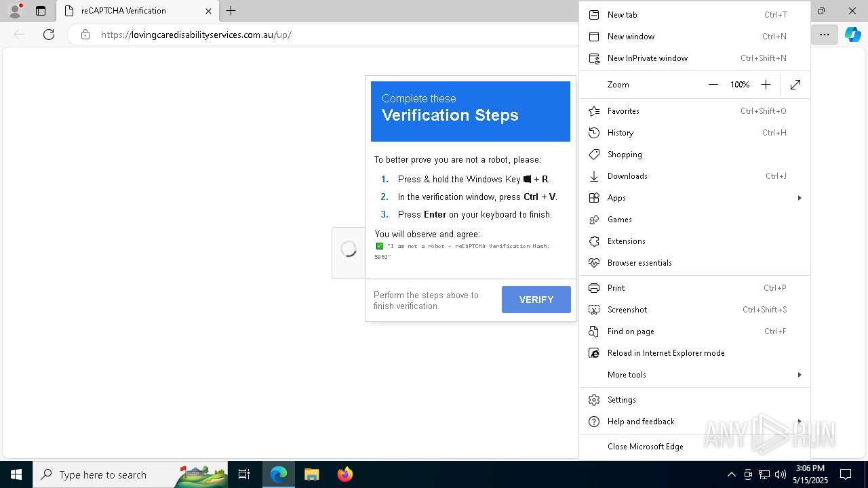Click the Verification Steps blue header
Screen dimensions: 868x488
(x=471, y=111)
